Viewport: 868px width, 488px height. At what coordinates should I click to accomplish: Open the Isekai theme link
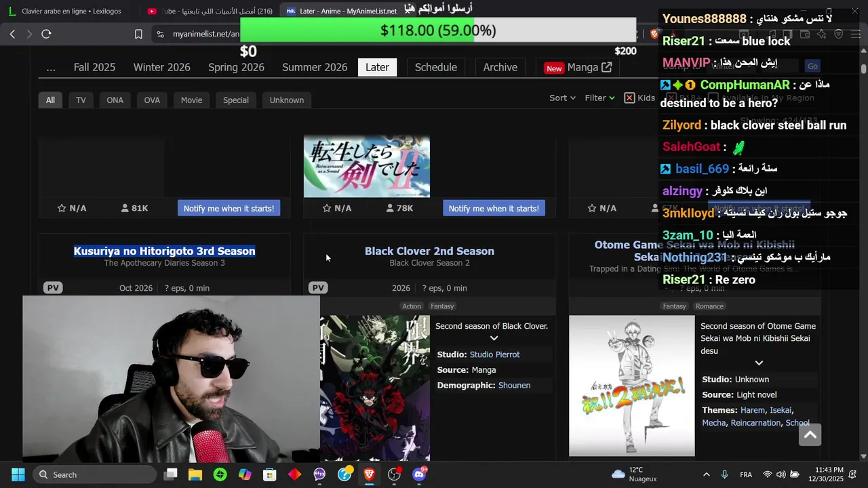pyautogui.click(x=780, y=410)
